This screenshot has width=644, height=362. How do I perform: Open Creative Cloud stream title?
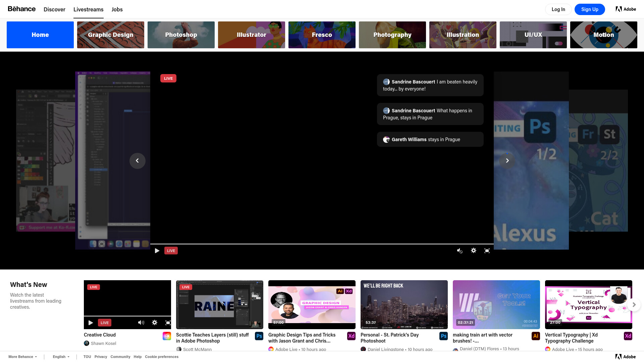[x=100, y=335]
